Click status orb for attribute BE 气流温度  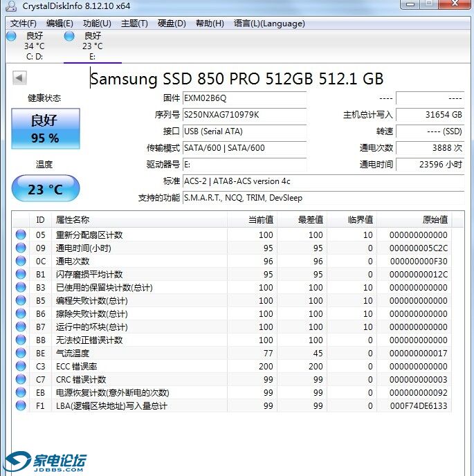21,353
